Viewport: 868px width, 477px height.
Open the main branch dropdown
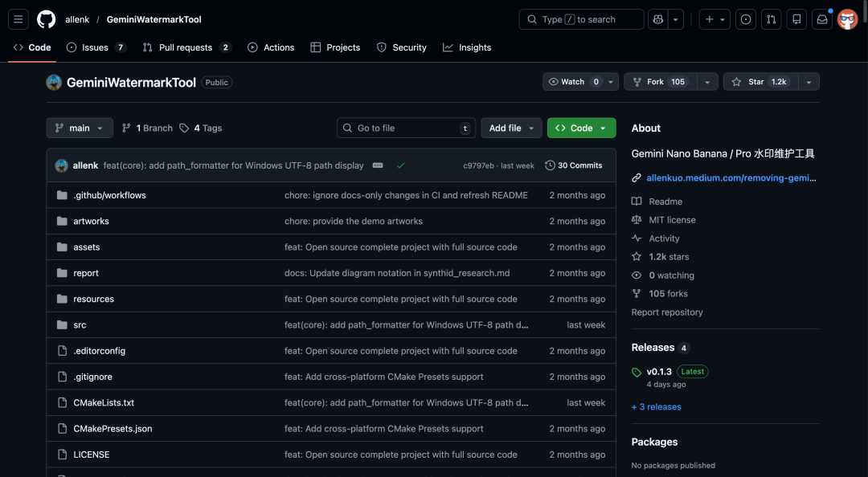click(79, 127)
